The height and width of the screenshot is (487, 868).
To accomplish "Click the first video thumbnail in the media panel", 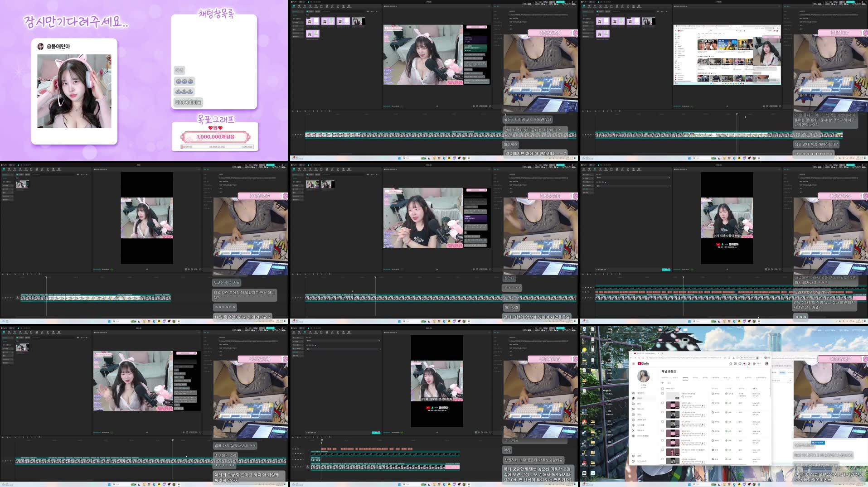I will click(312, 21).
